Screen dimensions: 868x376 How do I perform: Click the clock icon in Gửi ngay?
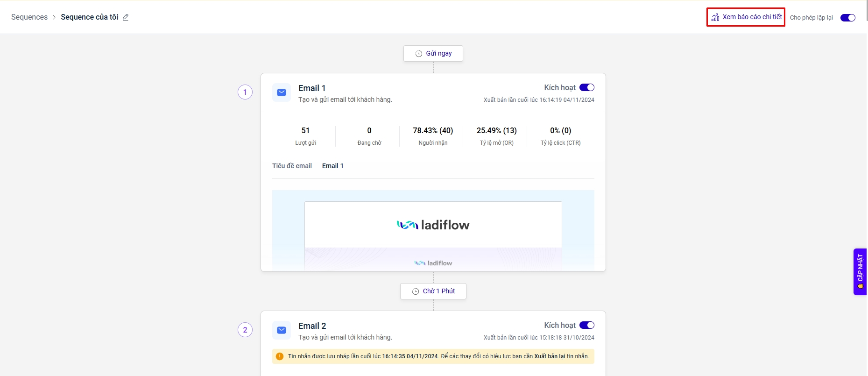(x=419, y=54)
